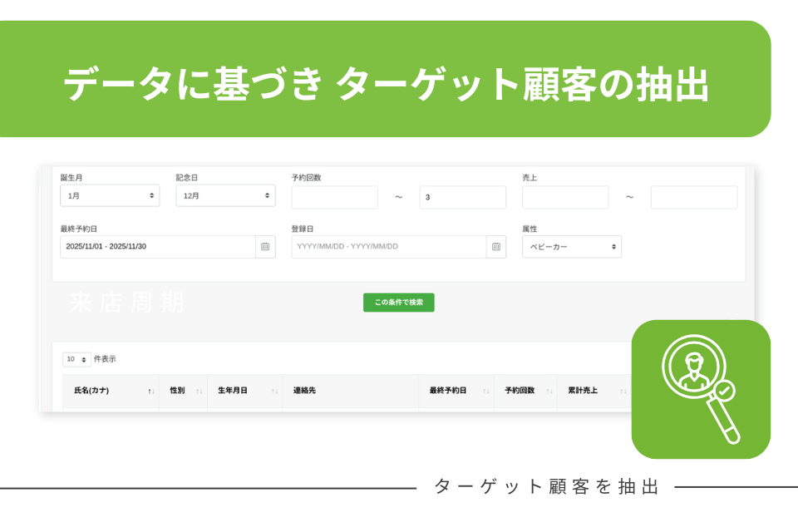Click the 予約回数 minimum input field
The image size is (798, 532).
334,197
